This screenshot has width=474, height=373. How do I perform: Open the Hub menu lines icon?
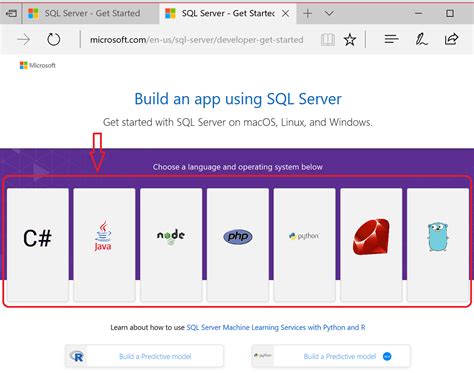(391, 39)
